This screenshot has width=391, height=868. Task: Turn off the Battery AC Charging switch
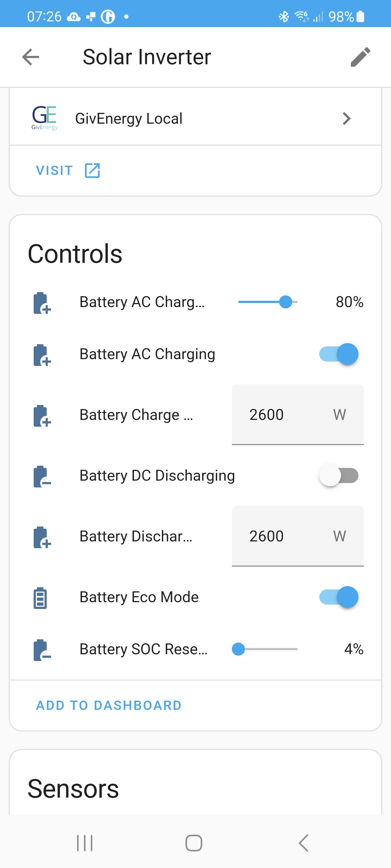coord(339,354)
